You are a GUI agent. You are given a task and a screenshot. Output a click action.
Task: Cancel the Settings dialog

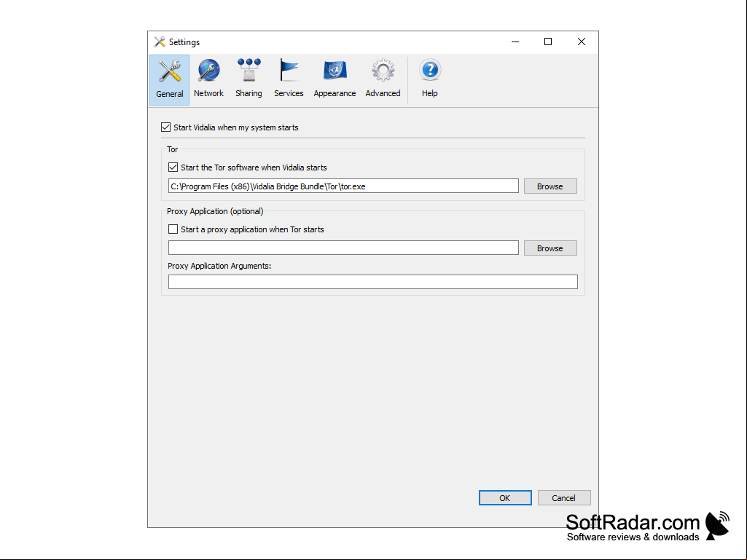tap(564, 497)
